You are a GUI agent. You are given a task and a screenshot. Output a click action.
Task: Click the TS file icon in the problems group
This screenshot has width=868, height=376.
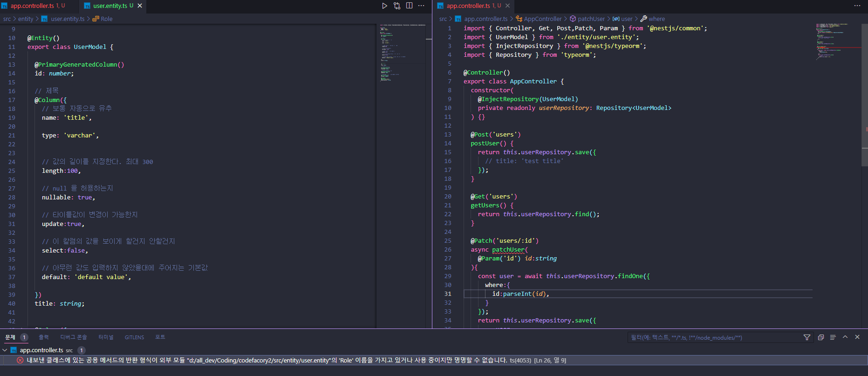tap(14, 350)
